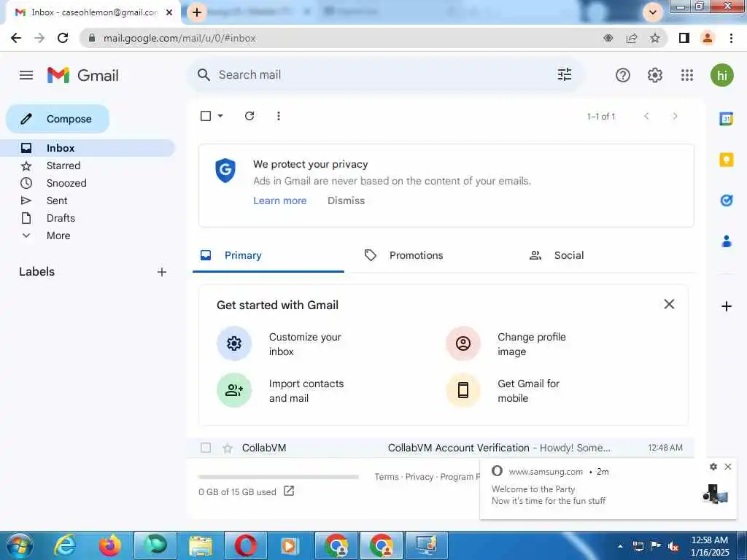
Task: Click the Search mail input field
Action: pyautogui.click(x=381, y=75)
